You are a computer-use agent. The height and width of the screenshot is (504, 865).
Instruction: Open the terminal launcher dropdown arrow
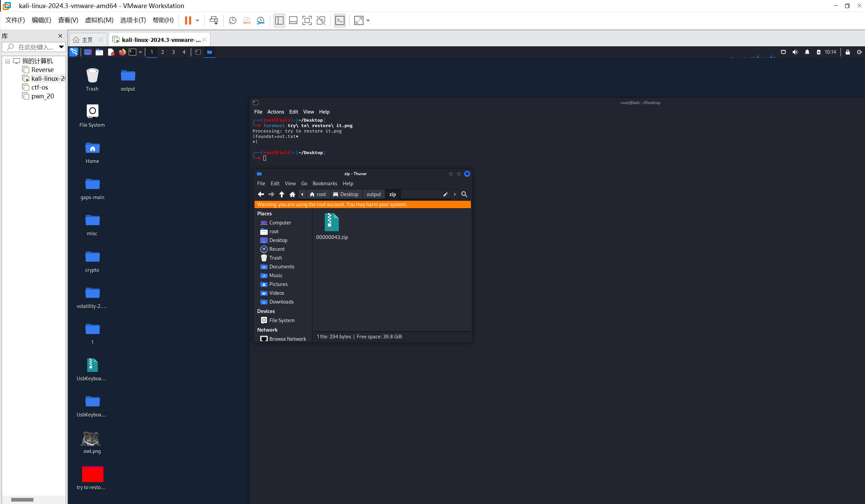(x=140, y=52)
